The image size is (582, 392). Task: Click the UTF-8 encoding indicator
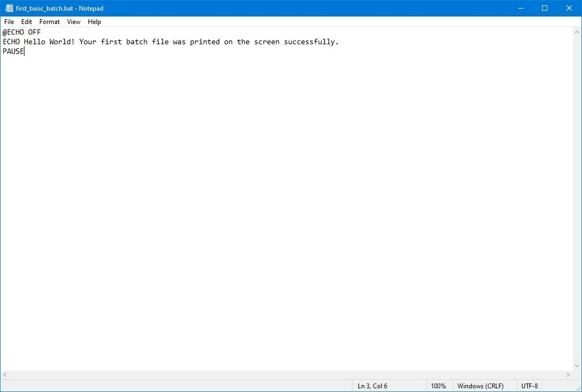(x=530, y=386)
